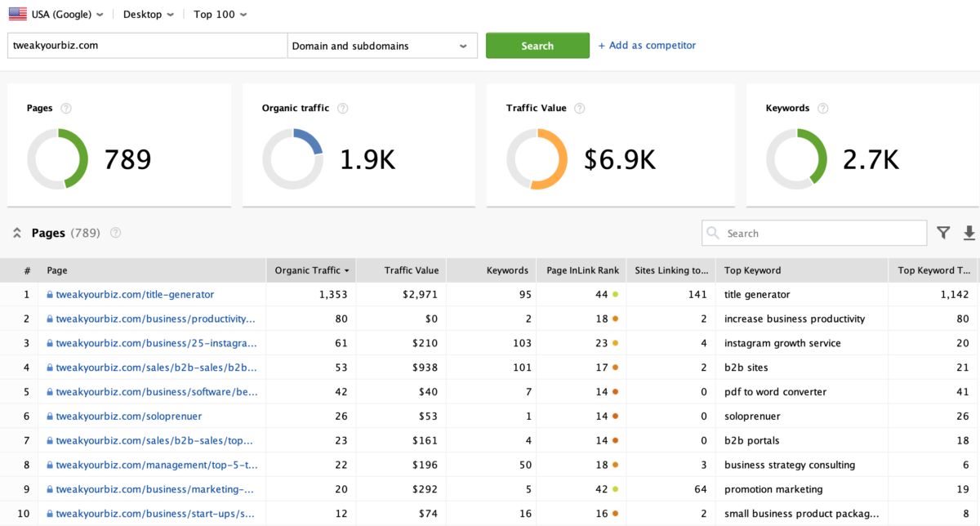Click 'business strategy consulting' keyword cell
Screen dimensions: 980x526
(790, 466)
